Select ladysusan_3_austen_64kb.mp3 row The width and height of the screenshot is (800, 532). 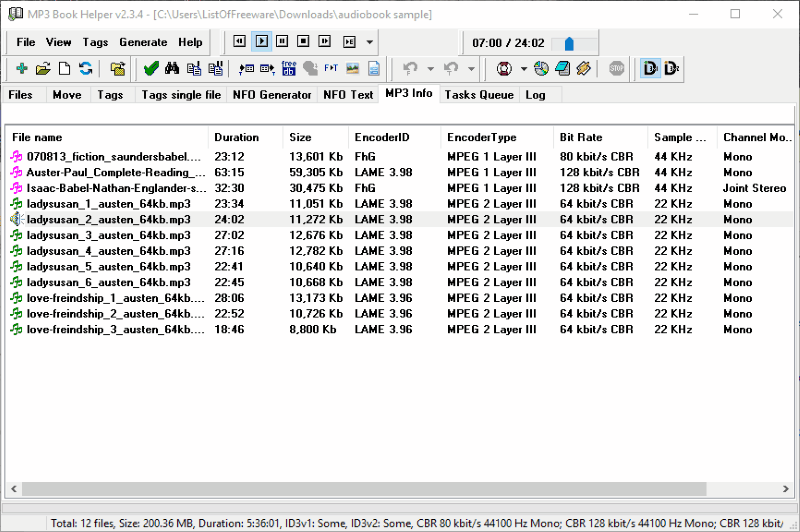pos(400,235)
